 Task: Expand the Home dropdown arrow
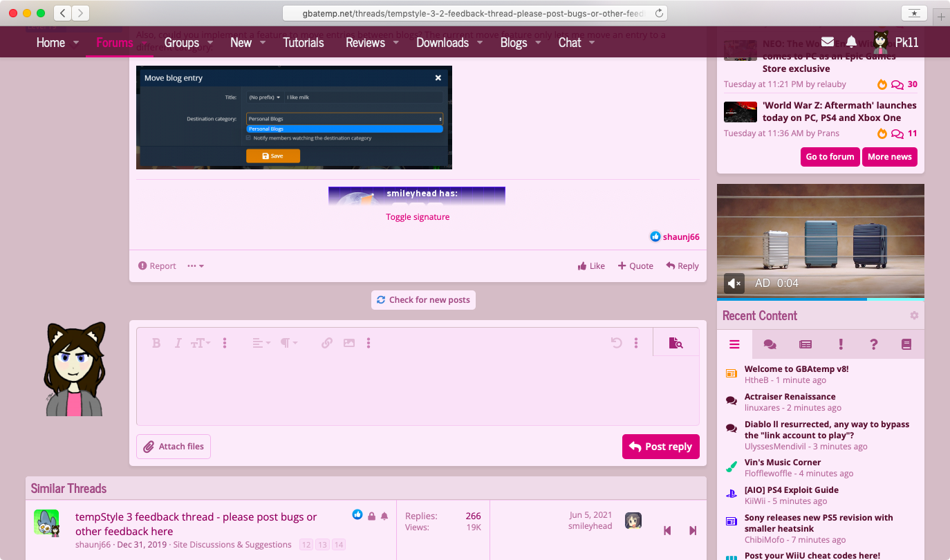(76, 43)
